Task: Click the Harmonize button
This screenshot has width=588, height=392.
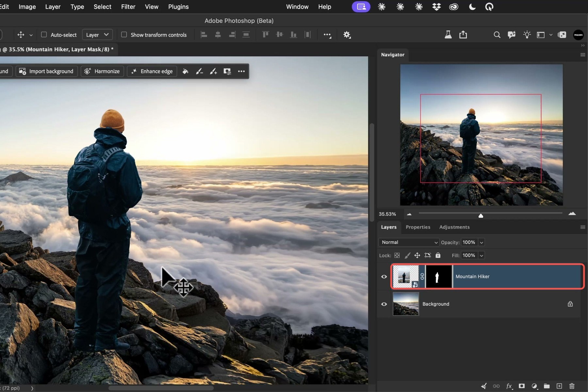Action: click(x=102, y=71)
